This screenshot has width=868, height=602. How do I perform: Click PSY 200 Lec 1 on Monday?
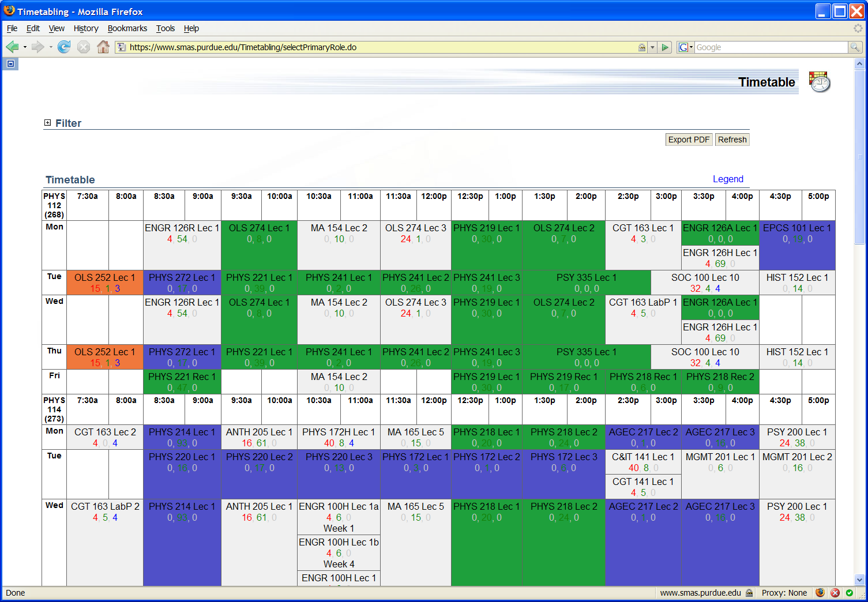797,437
